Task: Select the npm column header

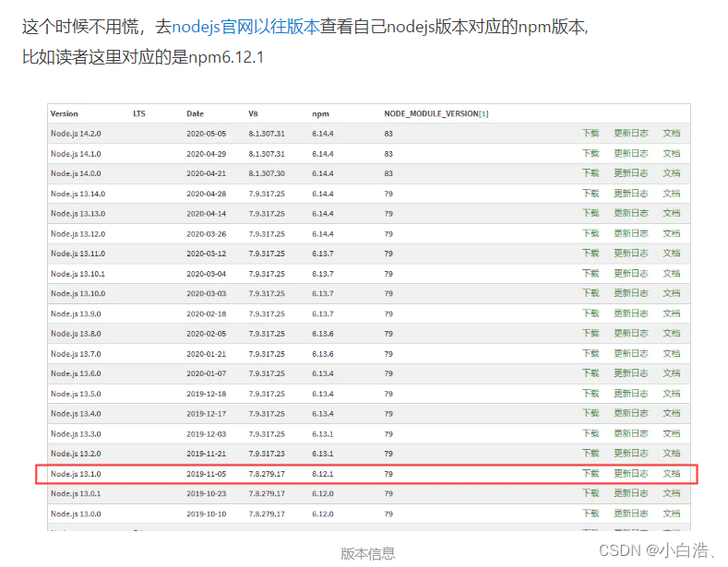Action: coord(320,114)
